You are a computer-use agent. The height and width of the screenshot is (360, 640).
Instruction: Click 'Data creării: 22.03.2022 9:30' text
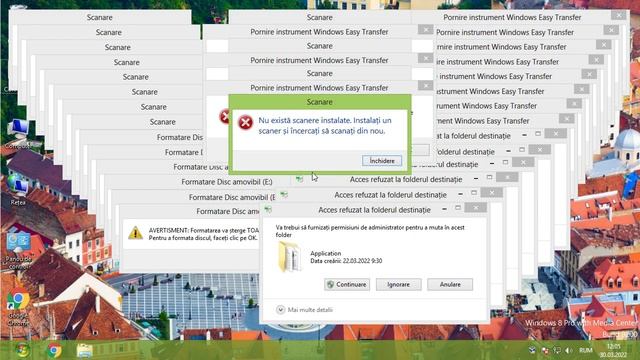pyautogui.click(x=346, y=261)
